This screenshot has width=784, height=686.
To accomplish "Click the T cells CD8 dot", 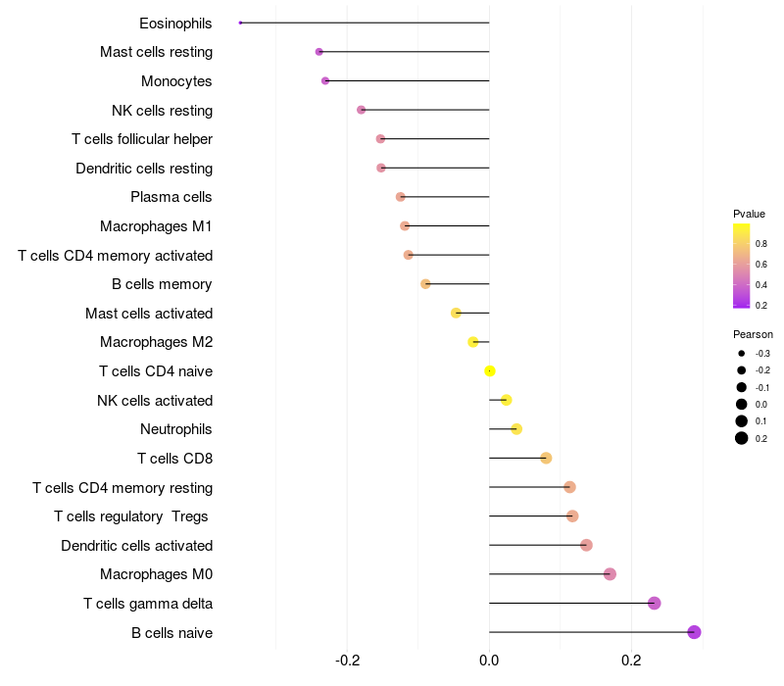I will click(x=546, y=458).
